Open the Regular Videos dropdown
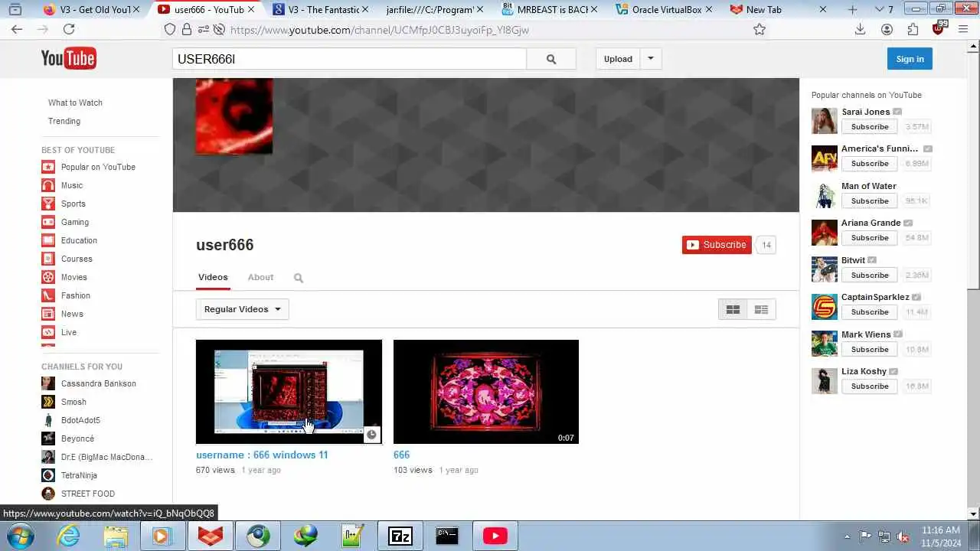 (242, 309)
